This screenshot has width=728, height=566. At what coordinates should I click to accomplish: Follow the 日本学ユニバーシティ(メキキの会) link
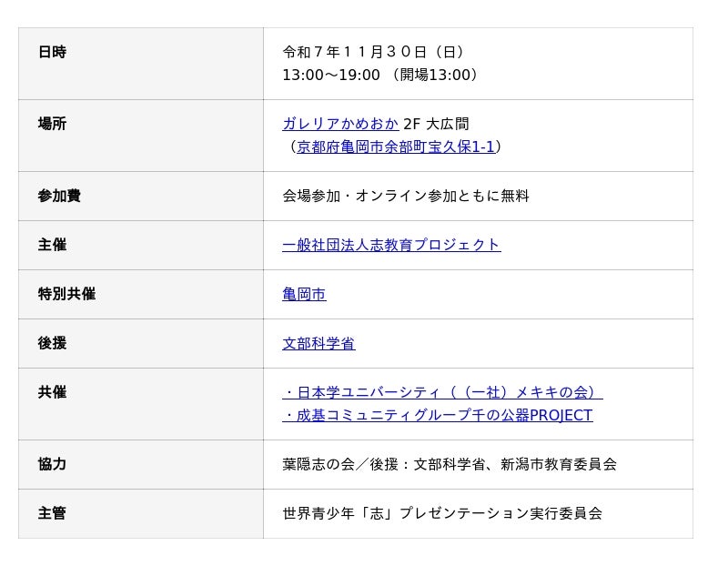(442, 392)
